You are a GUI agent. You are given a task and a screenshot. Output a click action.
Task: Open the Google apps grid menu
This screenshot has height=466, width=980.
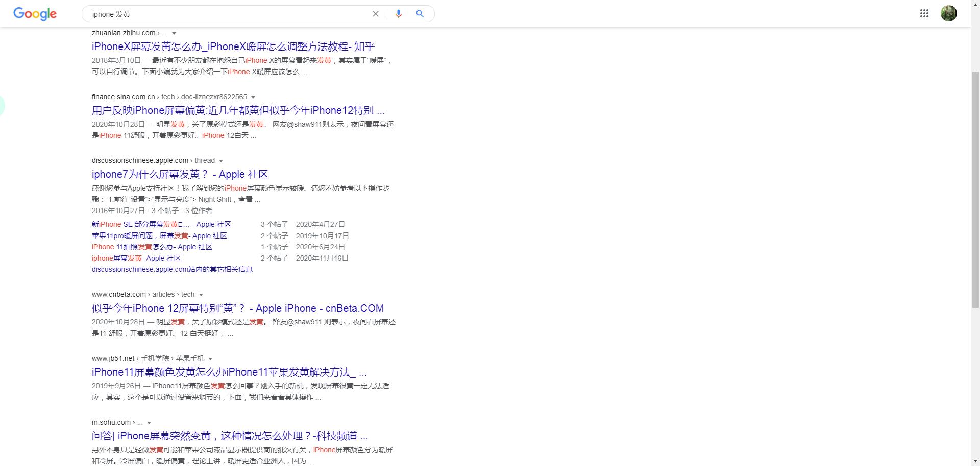click(x=924, y=13)
